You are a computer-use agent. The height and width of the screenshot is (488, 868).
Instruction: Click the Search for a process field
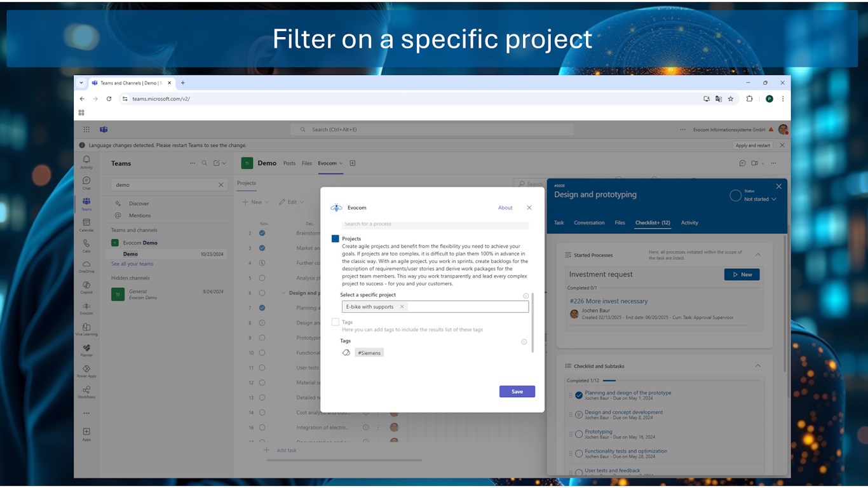tap(435, 224)
